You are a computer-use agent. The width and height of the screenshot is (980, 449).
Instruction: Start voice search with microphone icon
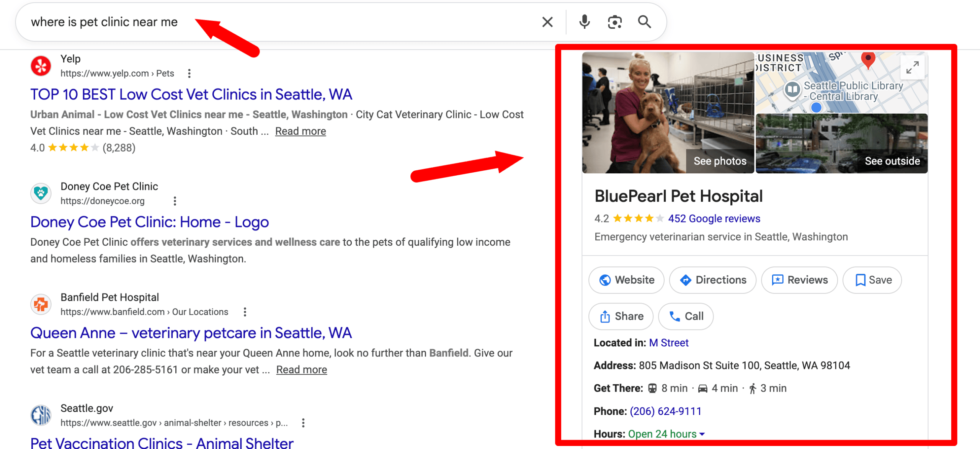click(584, 22)
